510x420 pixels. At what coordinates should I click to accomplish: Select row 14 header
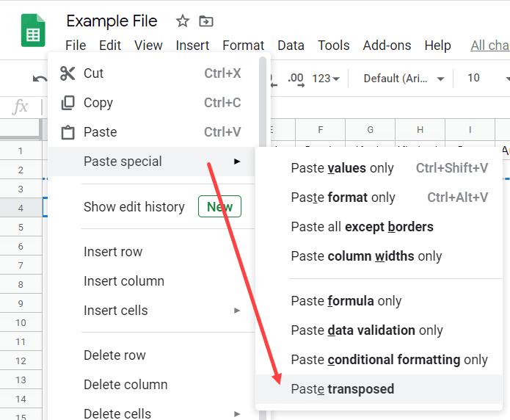[21, 399]
